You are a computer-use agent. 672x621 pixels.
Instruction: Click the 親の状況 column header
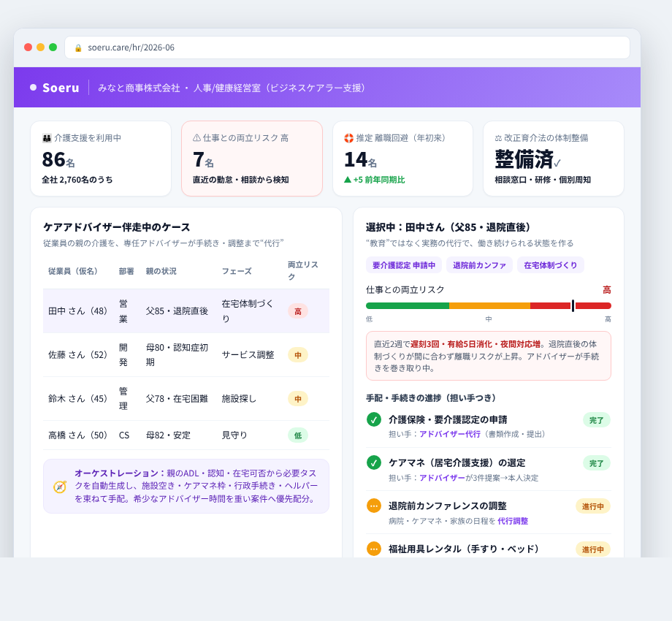(x=161, y=271)
